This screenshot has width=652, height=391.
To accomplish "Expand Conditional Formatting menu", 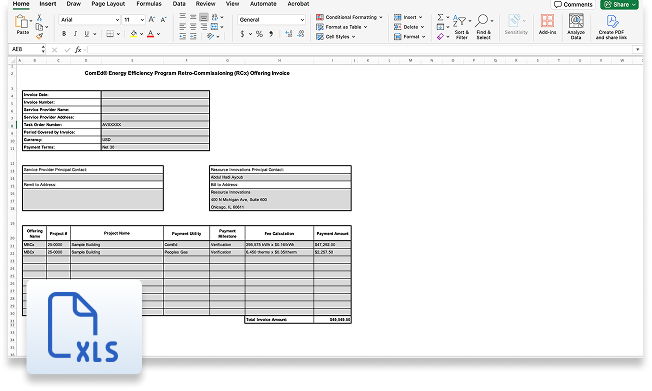I will coord(349,17).
